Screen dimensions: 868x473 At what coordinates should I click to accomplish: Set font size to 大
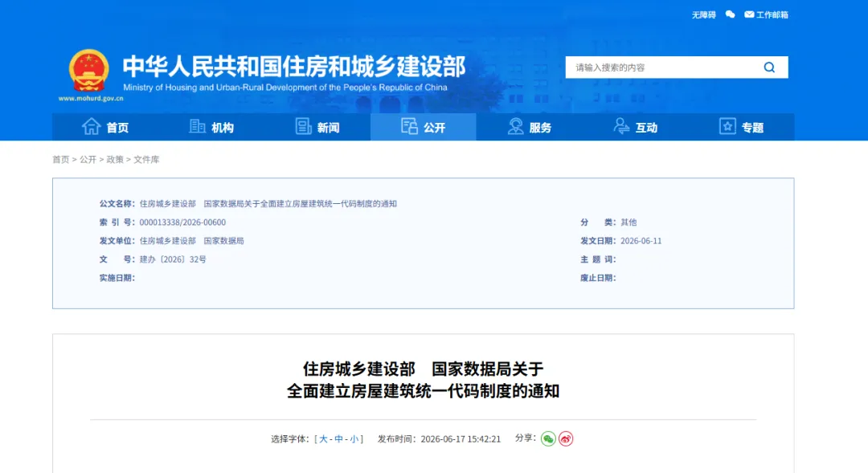323,439
